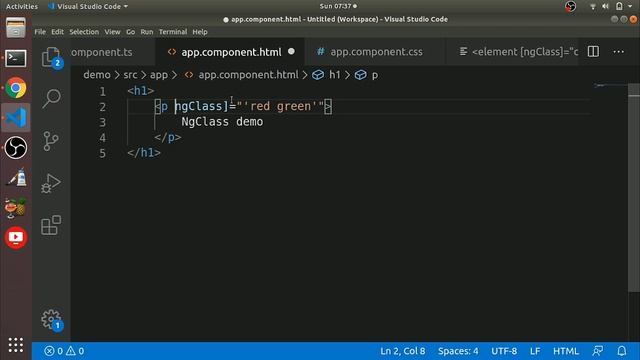The image size is (640, 360).
Task: Click 'app' in the breadcrumb
Action: pyautogui.click(x=159, y=75)
